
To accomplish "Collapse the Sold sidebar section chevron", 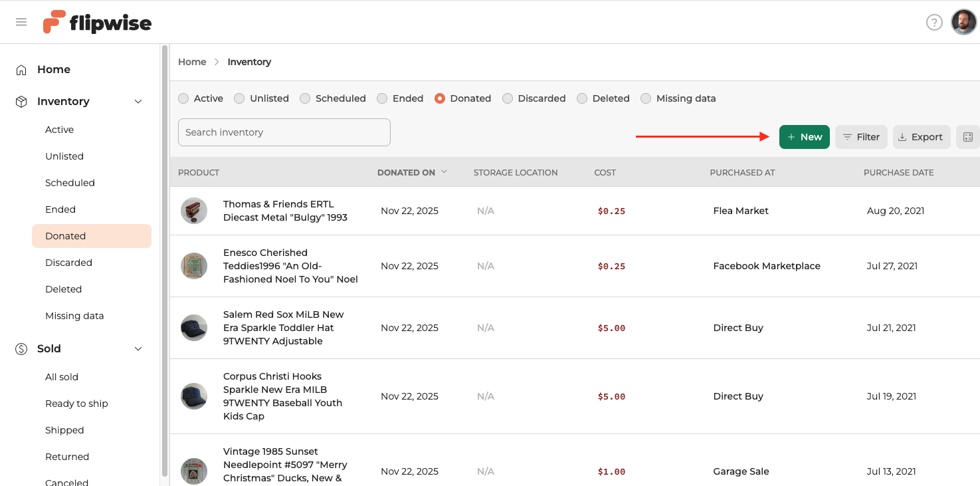I will point(138,349).
